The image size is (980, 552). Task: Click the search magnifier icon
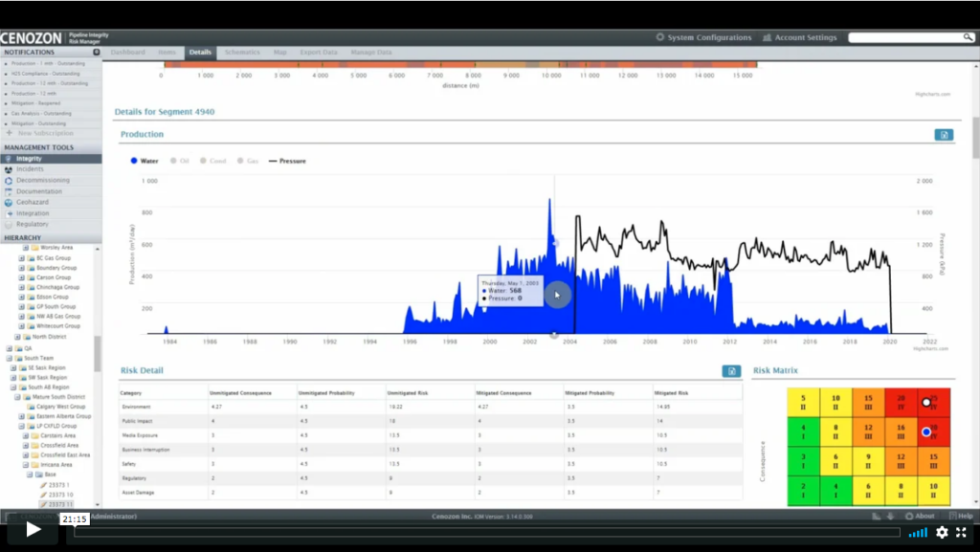coord(968,37)
